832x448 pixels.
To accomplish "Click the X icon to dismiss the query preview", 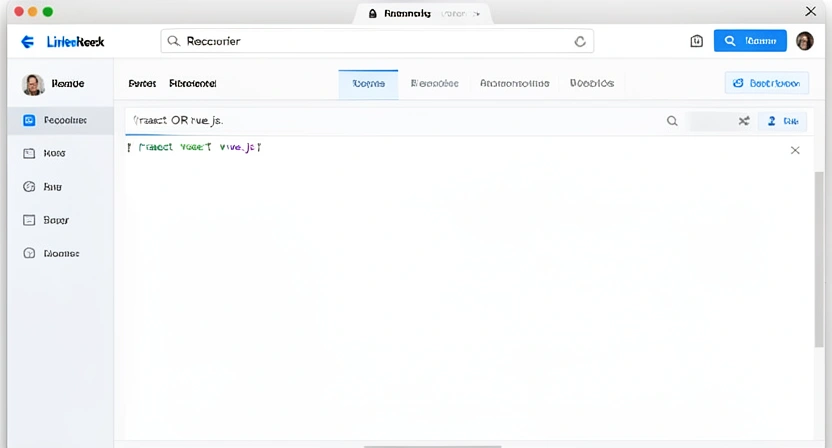I will pyautogui.click(x=795, y=150).
